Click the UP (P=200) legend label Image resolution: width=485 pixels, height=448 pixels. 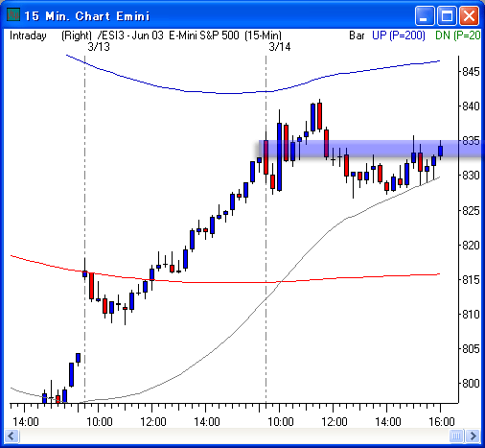[x=399, y=35]
